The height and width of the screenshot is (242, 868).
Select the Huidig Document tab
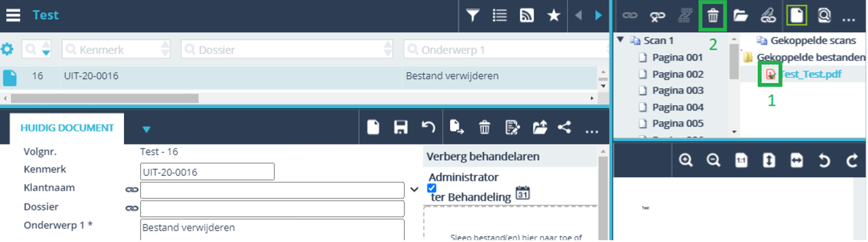click(67, 128)
